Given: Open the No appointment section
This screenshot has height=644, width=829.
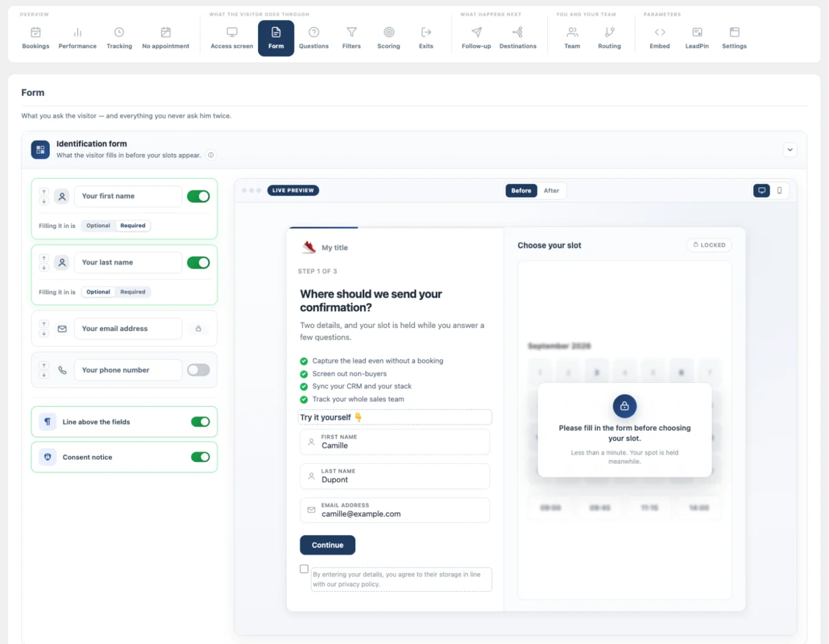Looking at the screenshot, I should (166, 38).
